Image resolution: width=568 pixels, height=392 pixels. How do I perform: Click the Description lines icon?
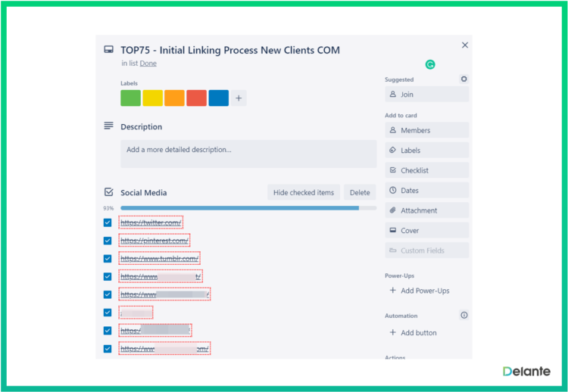(108, 126)
